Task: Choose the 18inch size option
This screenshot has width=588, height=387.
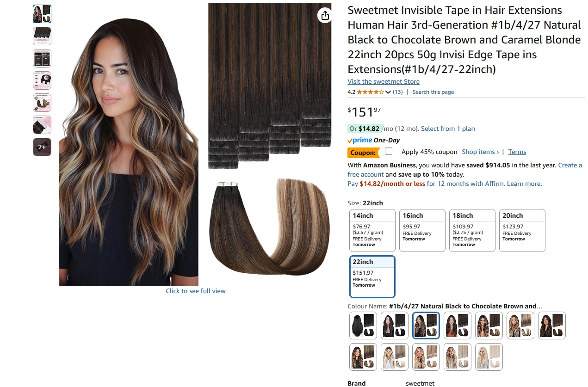Action: pyautogui.click(x=472, y=230)
